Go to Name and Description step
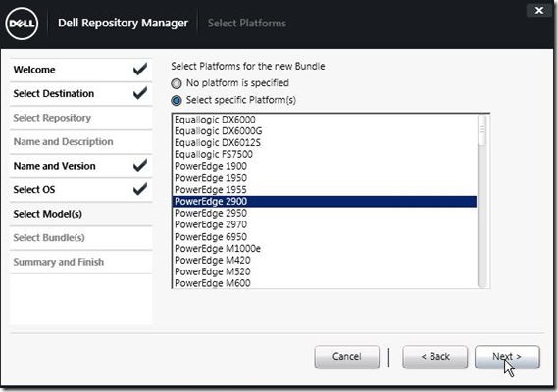 (x=81, y=142)
